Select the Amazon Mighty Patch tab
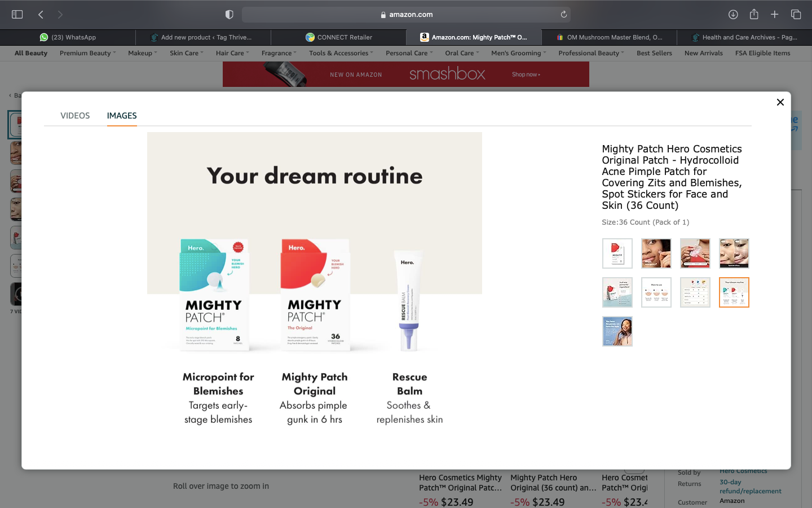Image resolution: width=812 pixels, height=508 pixels. [x=474, y=37]
